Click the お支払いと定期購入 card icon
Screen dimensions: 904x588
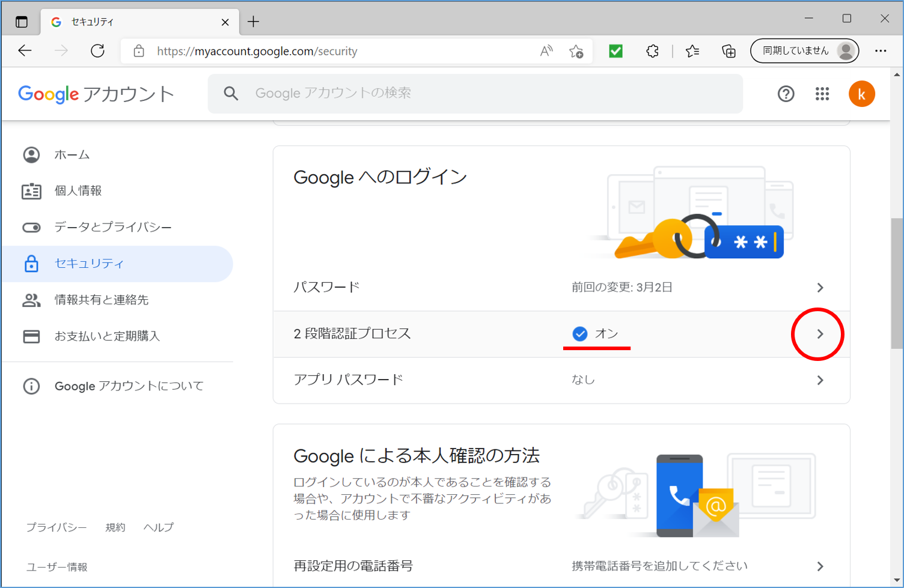click(x=31, y=336)
